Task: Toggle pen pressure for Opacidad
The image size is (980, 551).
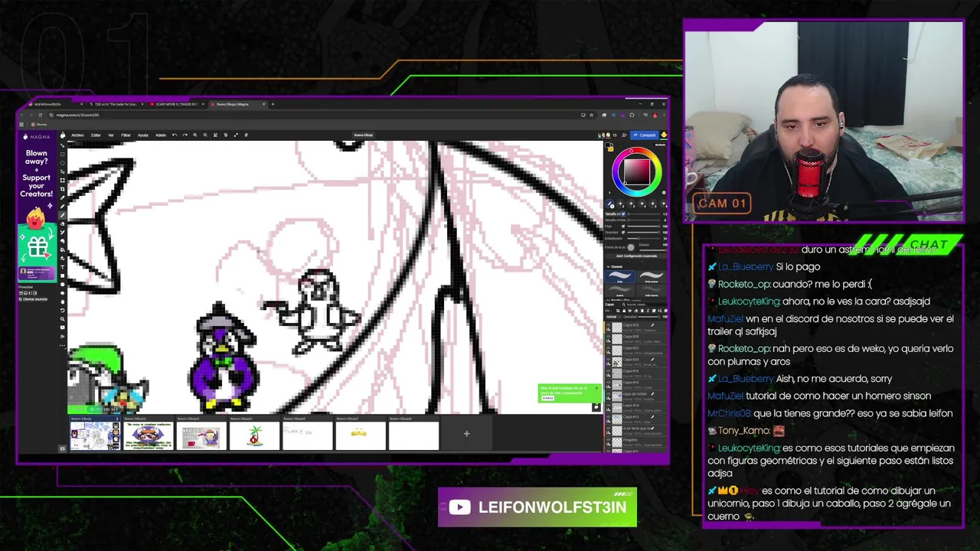Action: point(623,232)
